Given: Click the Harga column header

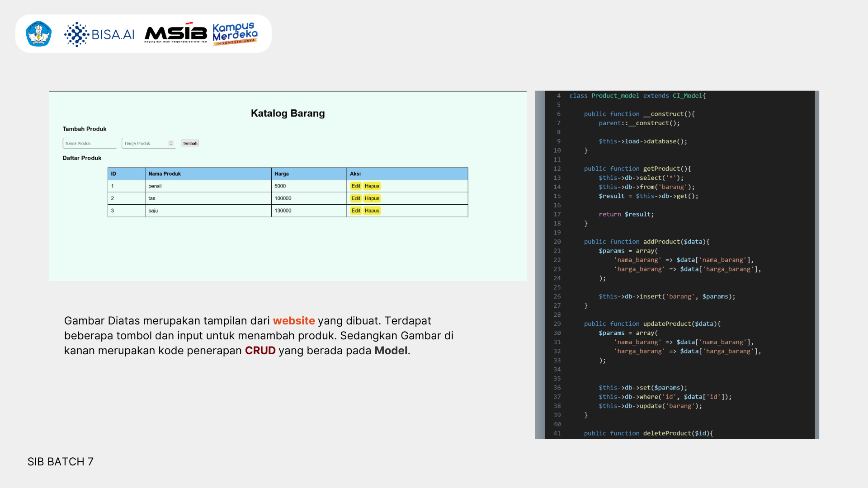Looking at the screenshot, I should click(x=309, y=174).
